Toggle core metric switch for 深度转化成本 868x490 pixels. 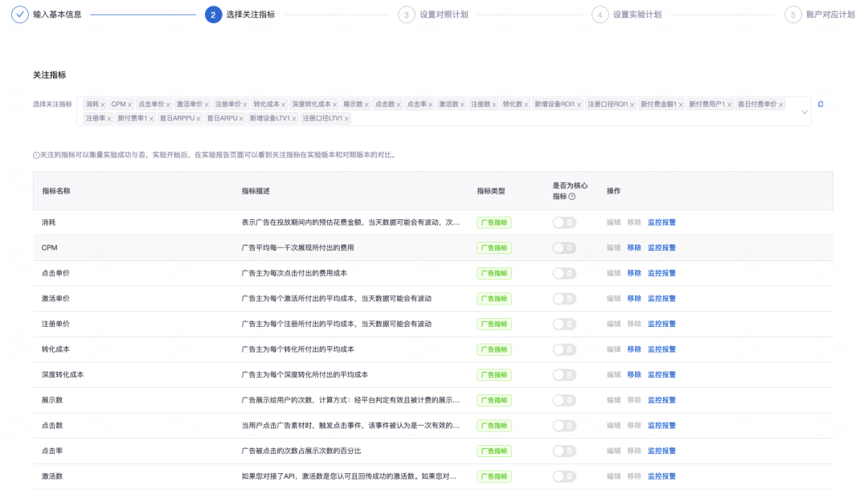[564, 375]
